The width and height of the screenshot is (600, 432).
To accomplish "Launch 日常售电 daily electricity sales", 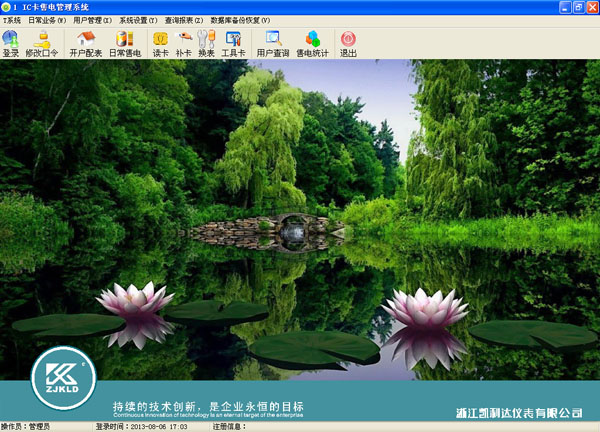I will (x=125, y=44).
